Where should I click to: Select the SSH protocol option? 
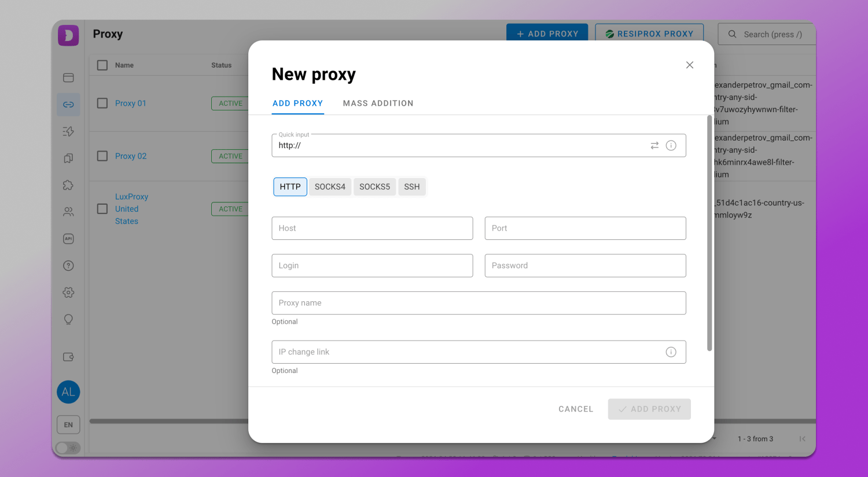[411, 187]
